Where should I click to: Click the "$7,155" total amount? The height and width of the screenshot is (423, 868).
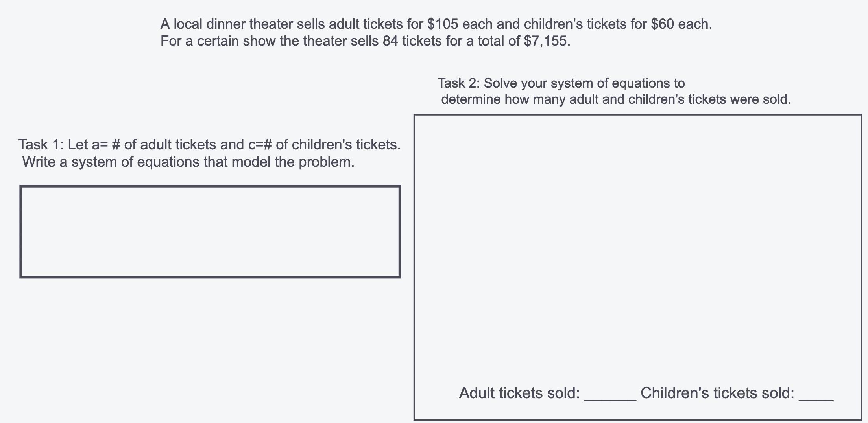tap(546, 41)
